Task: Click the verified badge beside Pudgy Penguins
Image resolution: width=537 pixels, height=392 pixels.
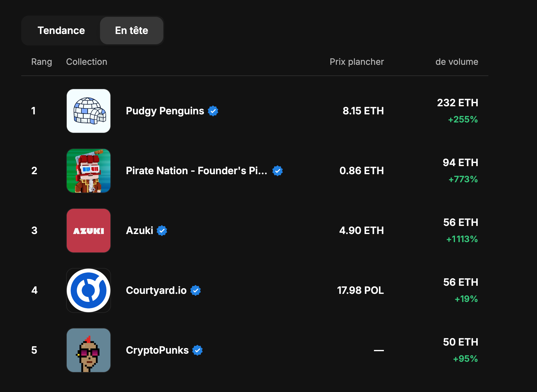Action: pyautogui.click(x=213, y=111)
